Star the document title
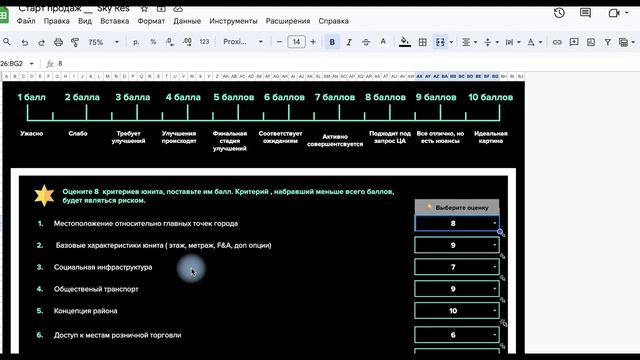The image size is (640, 360). click(x=144, y=9)
